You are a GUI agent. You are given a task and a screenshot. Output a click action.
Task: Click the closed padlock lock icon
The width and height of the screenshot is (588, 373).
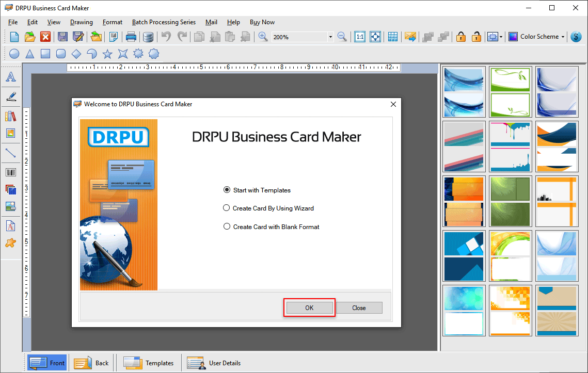(x=461, y=37)
